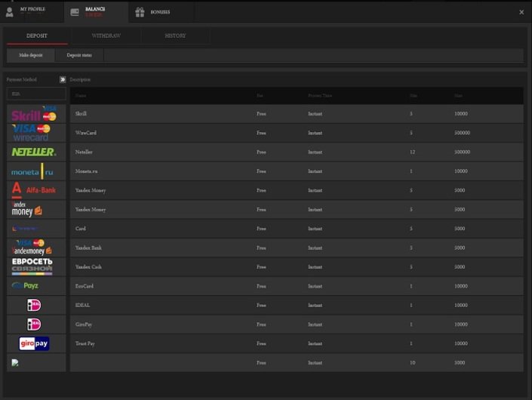This screenshot has width=532, height=400.
Task: Select the Евросеть Связной logo
Action: (x=32, y=266)
